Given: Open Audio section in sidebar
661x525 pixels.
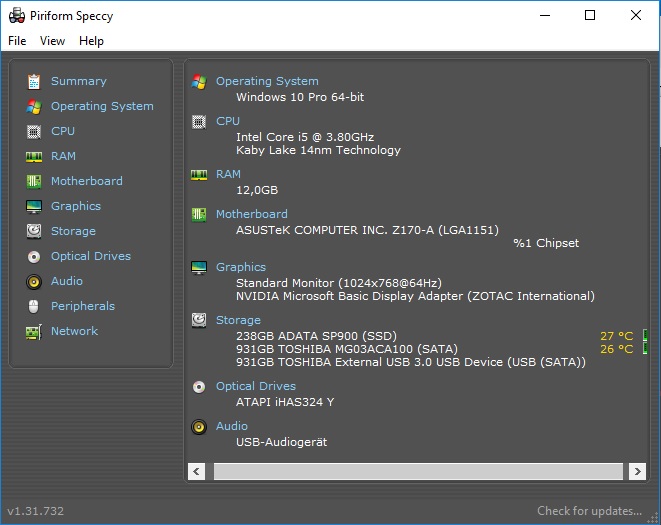Looking at the screenshot, I should point(67,281).
